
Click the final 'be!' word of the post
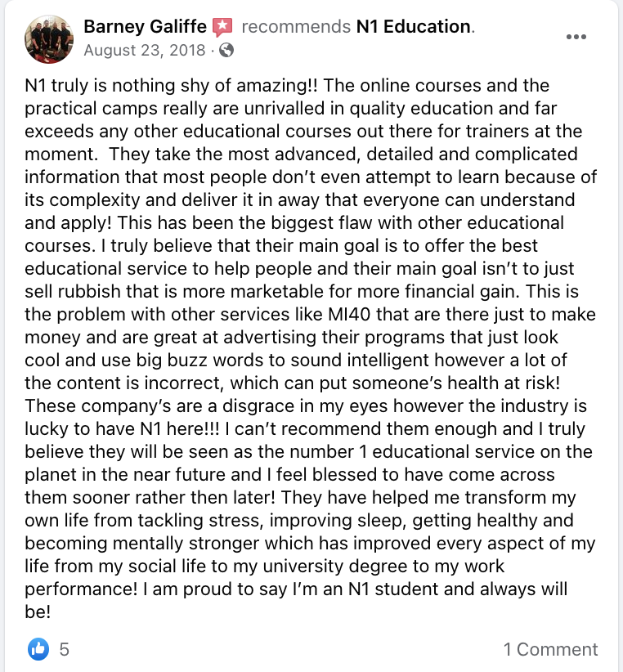[38, 612]
